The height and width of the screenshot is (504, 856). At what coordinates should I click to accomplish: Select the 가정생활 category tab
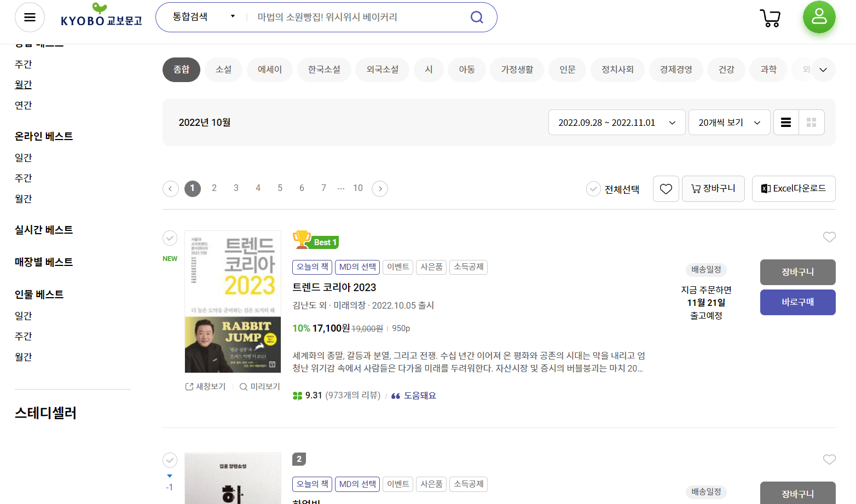pos(517,69)
